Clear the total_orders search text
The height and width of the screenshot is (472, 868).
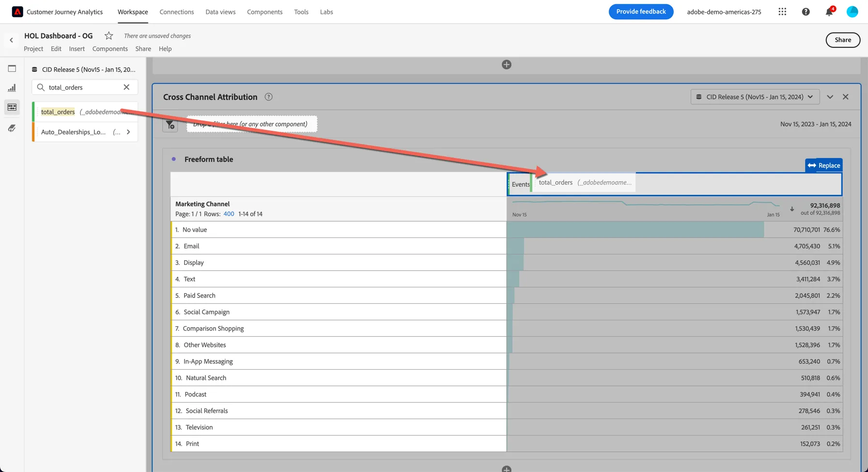(x=126, y=87)
